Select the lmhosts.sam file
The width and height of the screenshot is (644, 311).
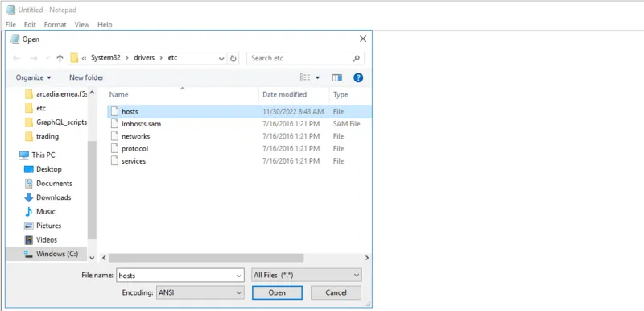pyautogui.click(x=239, y=123)
